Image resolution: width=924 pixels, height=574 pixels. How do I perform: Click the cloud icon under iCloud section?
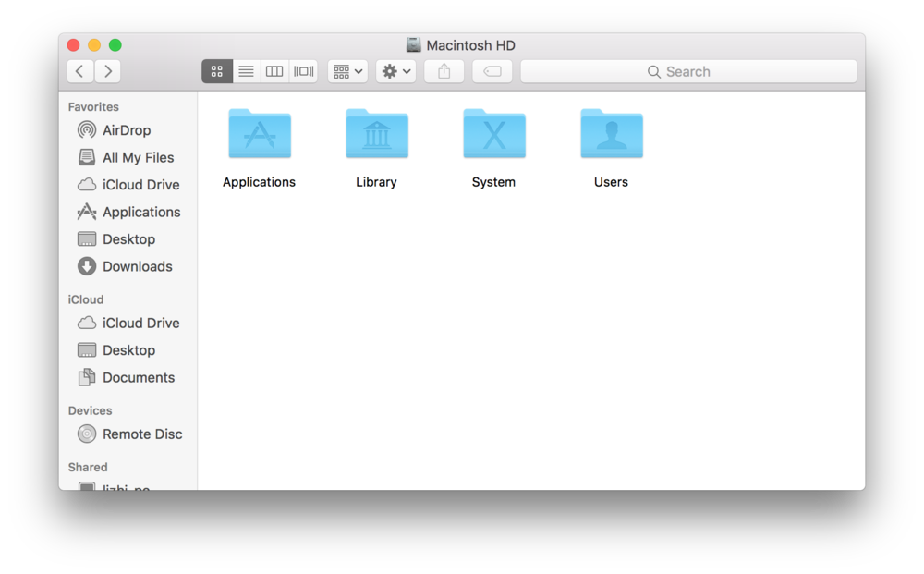[x=87, y=323]
